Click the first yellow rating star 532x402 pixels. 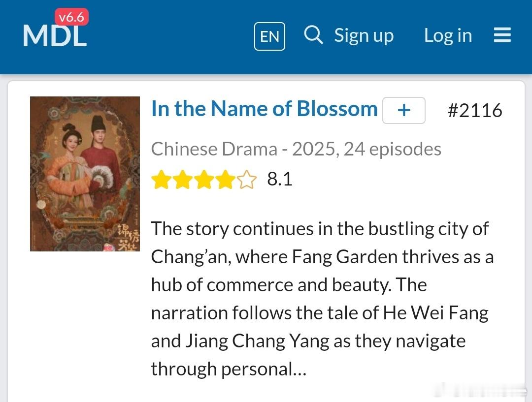pos(161,179)
